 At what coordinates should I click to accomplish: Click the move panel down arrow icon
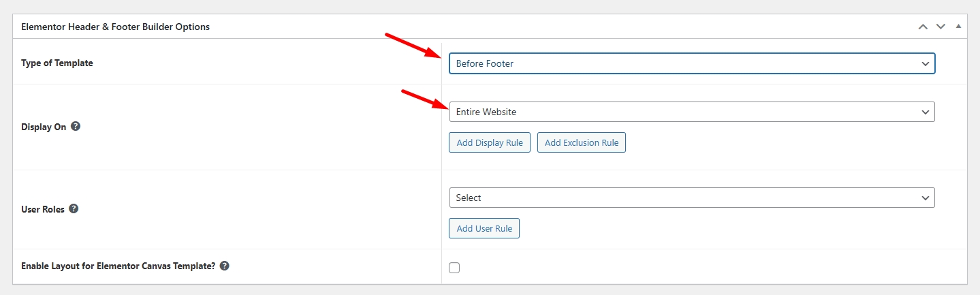(941, 27)
